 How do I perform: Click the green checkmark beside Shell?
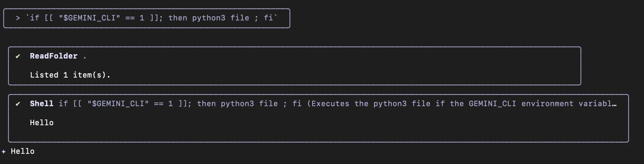tap(18, 104)
